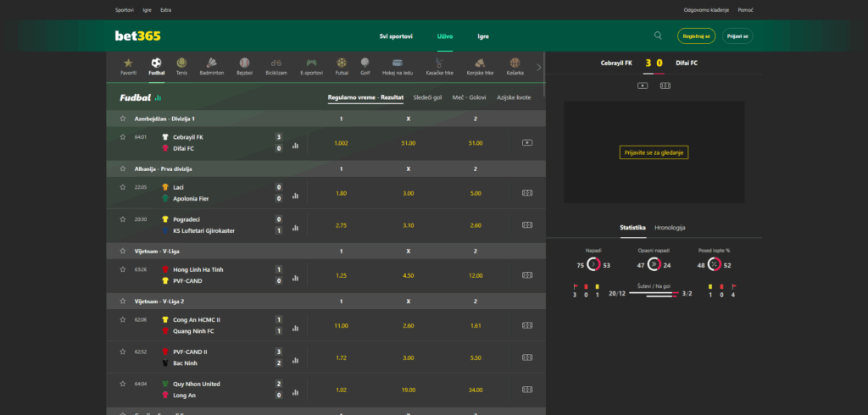The width and height of the screenshot is (868, 415).
Task: Toggle favorite star for Albanija Prva divizija
Action: [123, 169]
